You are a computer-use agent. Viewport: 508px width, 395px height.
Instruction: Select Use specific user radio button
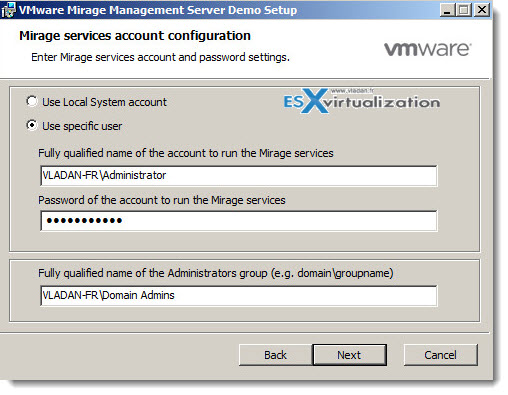32,126
